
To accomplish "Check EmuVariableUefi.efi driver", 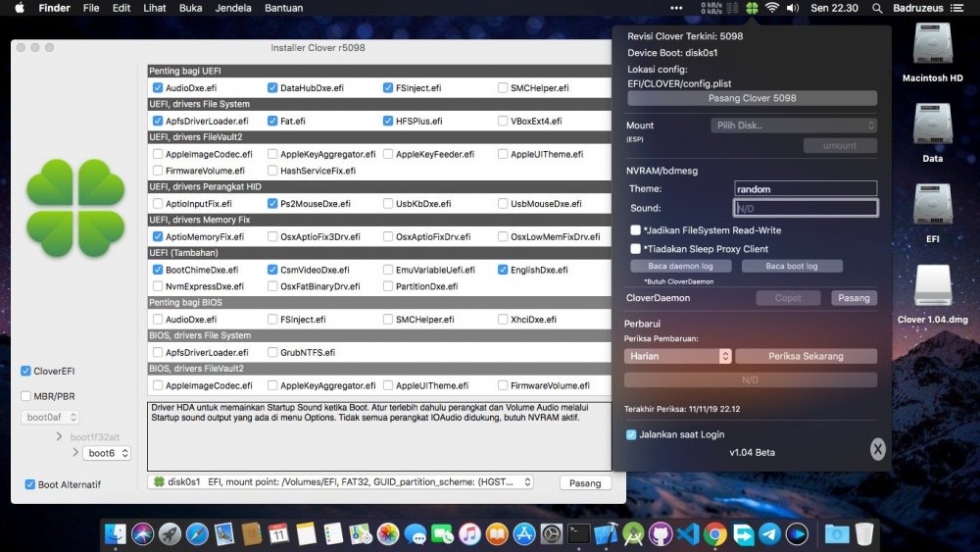I will tap(388, 270).
